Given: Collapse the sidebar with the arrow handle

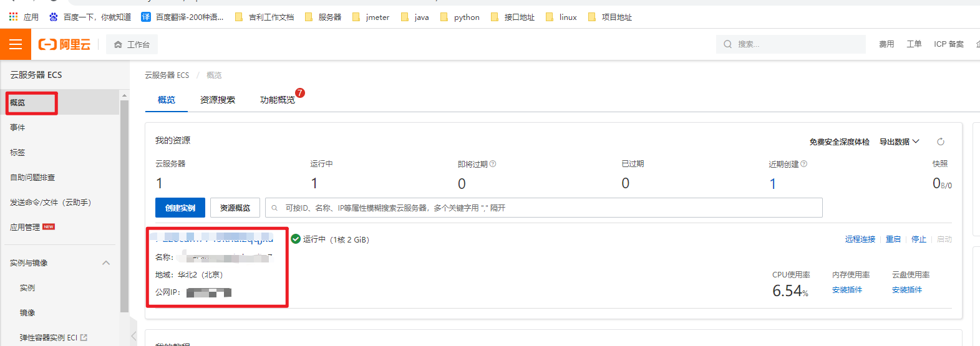Looking at the screenshot, I should click(133, 336).
